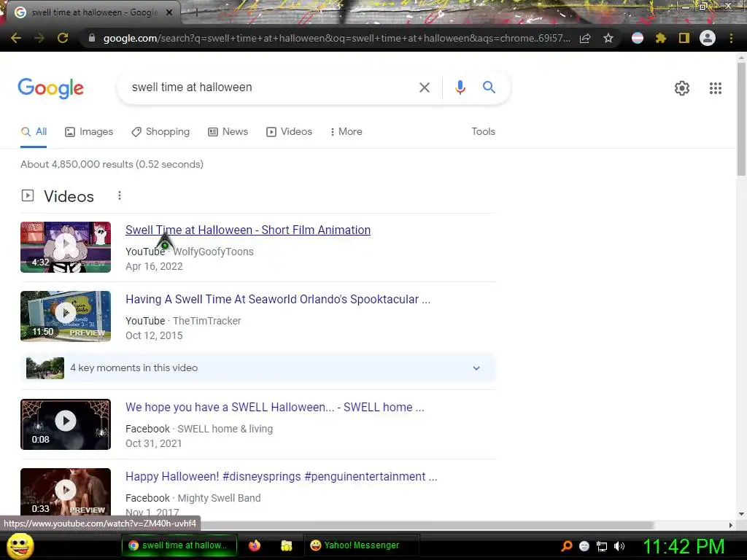This screenshot has height=560, width=747.
Task: Click the round face tray icon
Action: 584,546
